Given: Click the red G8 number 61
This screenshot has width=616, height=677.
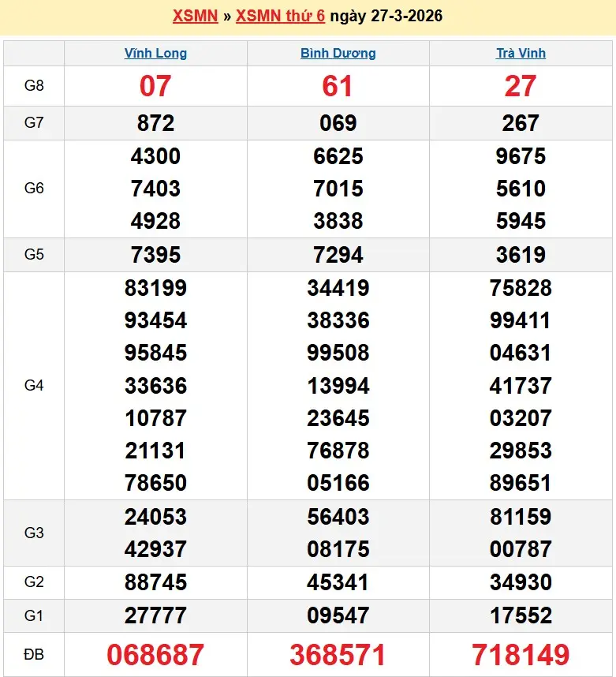Looking at the screenshot, I should pos(338,86).
